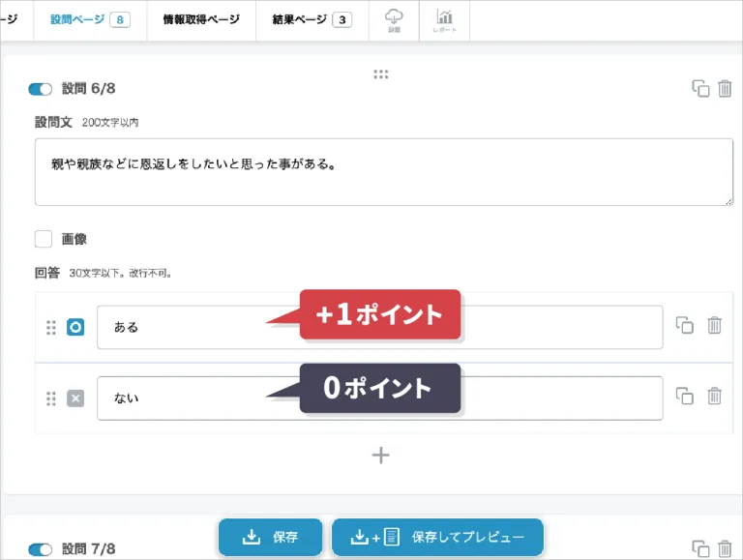Duplicate the ない answer

(x=685, y=397)
